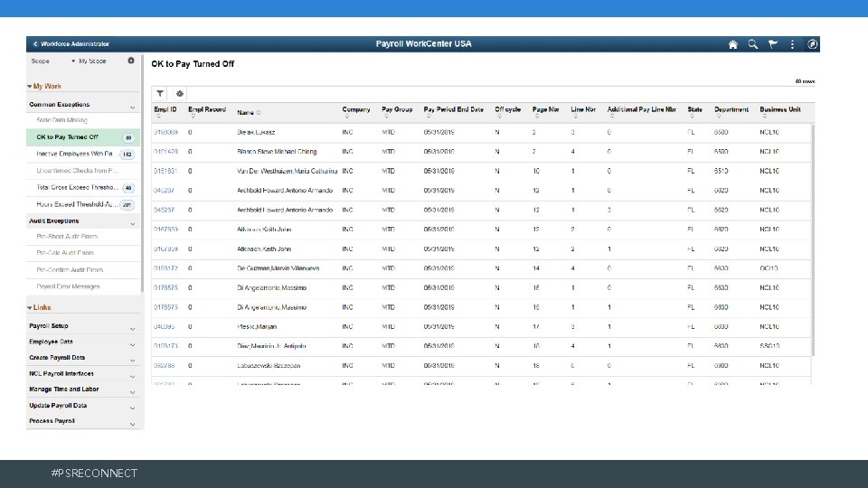Open the scope settings gear
Screen dimensions: 868x488
[x=131, y=61]
